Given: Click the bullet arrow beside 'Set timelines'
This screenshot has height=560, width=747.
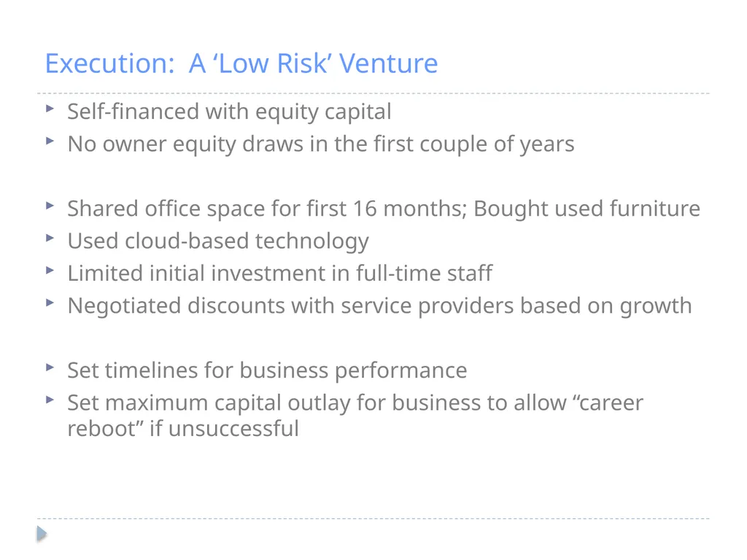Looking at the screenshot, I should click(50, 367).
